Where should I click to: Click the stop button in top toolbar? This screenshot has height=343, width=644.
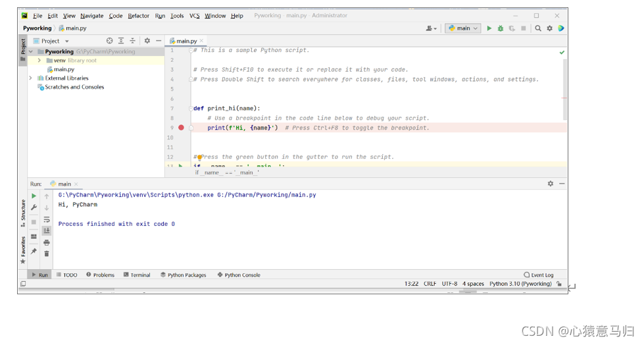(523, 28)
